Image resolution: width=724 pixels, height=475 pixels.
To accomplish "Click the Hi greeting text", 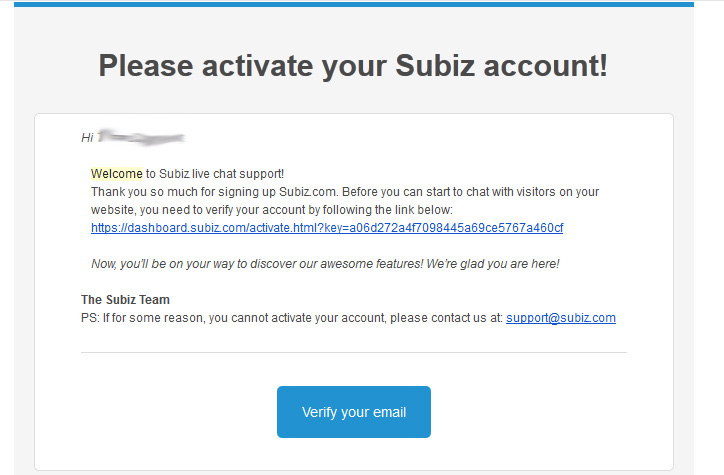I will tap(87, 138).
